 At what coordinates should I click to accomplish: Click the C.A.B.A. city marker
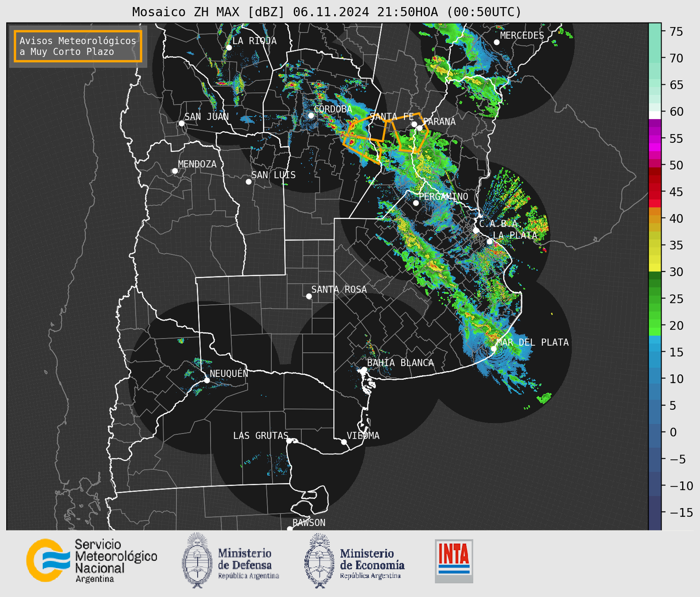(x=476, y=230)
